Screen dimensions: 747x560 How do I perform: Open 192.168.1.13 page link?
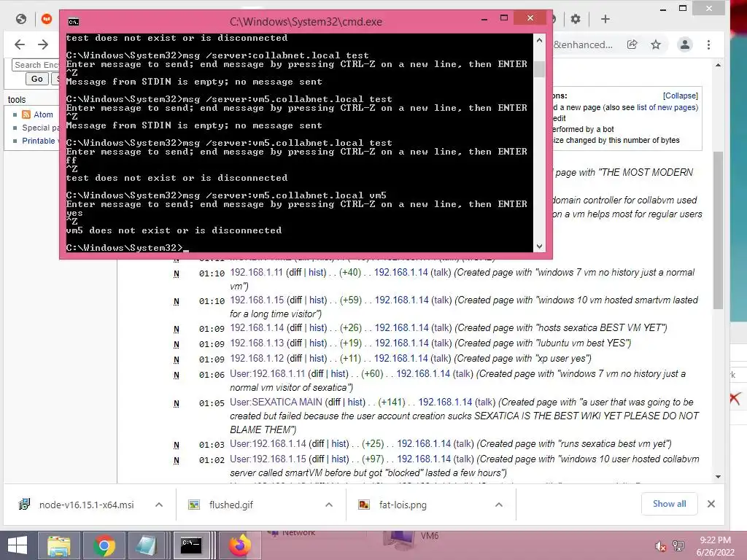coord(257,343)
